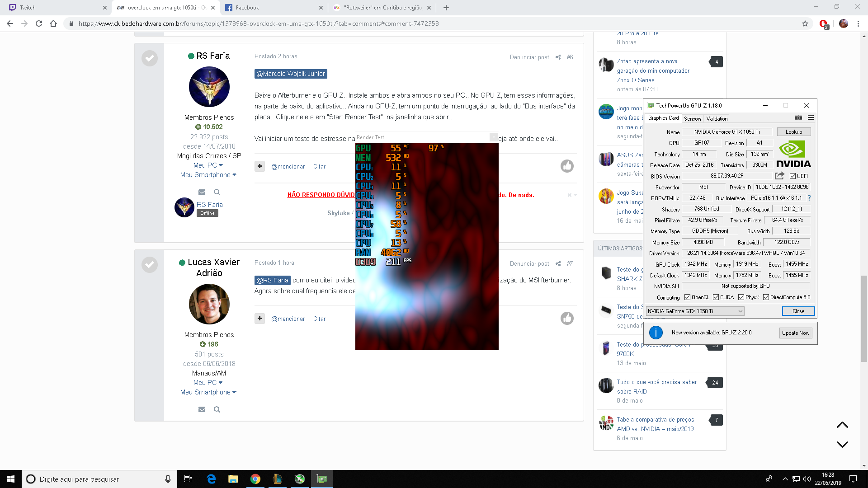Click browser vertical scrollbar thumb
The image size is (868, 488).
(864, 319)
